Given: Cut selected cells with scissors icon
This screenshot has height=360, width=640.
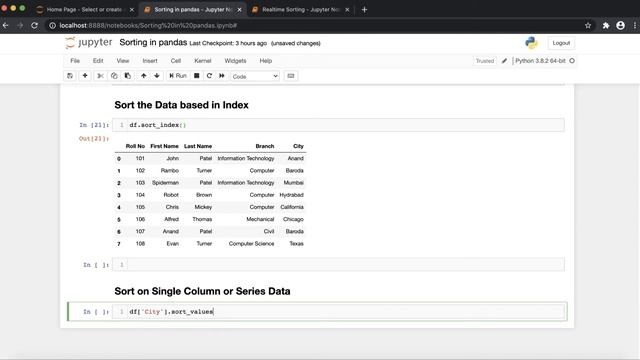Looking at the screenshot, I should point(100,76).
